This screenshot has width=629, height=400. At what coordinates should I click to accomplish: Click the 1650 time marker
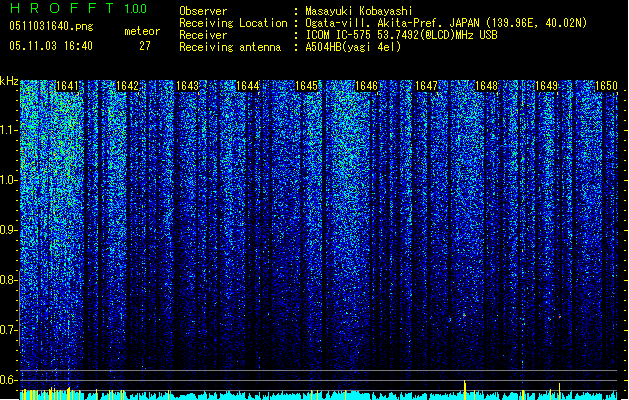coord(606,86)
